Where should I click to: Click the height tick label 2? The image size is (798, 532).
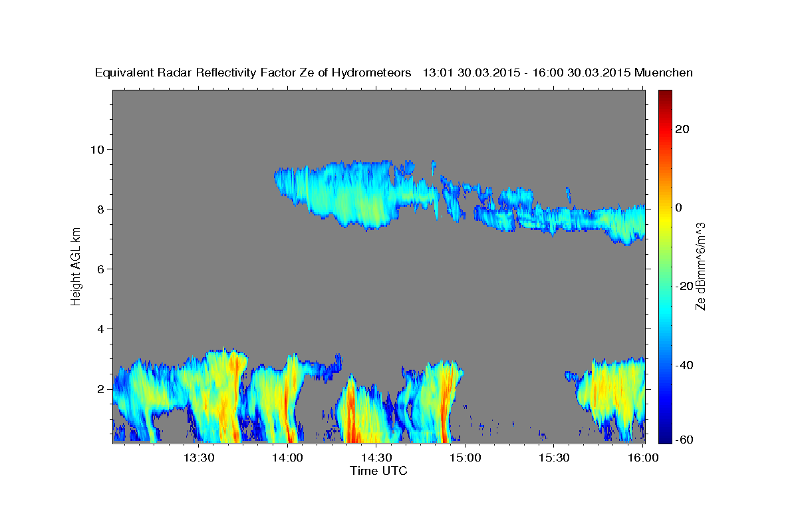tap(100, 389)
